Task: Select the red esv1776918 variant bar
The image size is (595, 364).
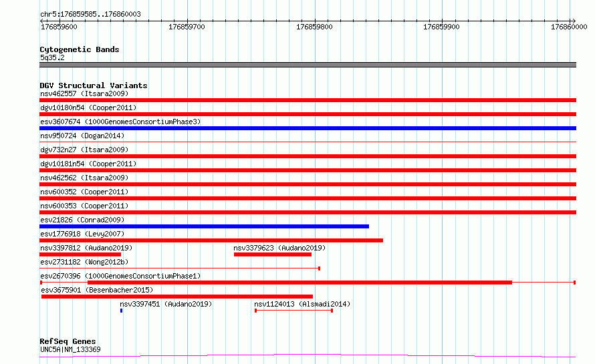Action: pos(211,240)
